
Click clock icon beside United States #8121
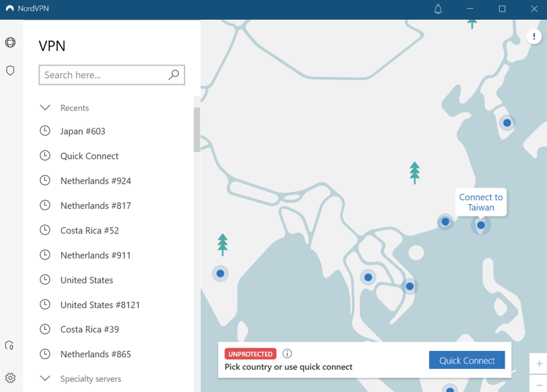tap(45, 305)
